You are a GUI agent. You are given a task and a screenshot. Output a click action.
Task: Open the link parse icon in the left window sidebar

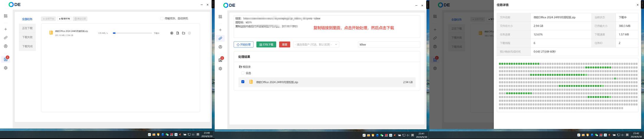tap(6, 38)
